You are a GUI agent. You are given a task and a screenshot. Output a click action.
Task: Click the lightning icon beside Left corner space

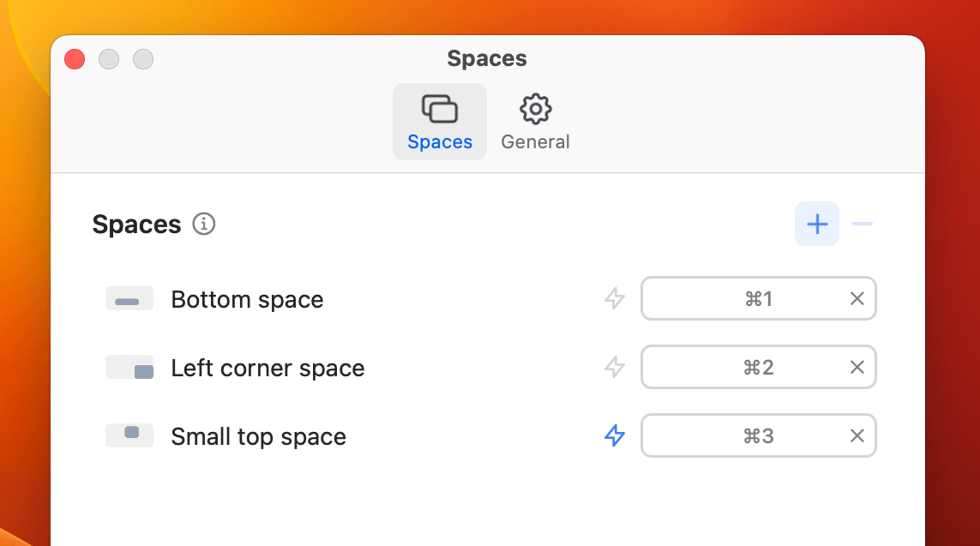(615, 367)
